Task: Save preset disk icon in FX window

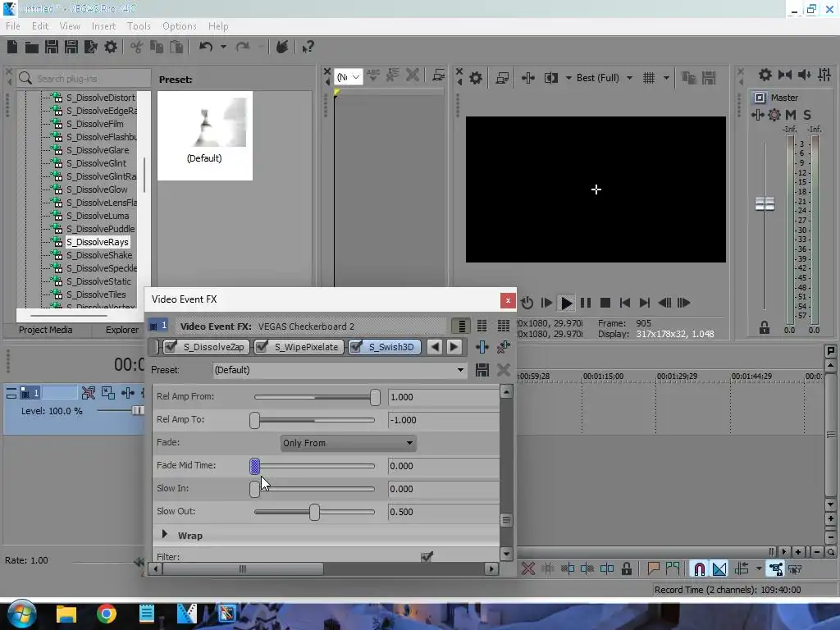Action: tap(482, 370)
